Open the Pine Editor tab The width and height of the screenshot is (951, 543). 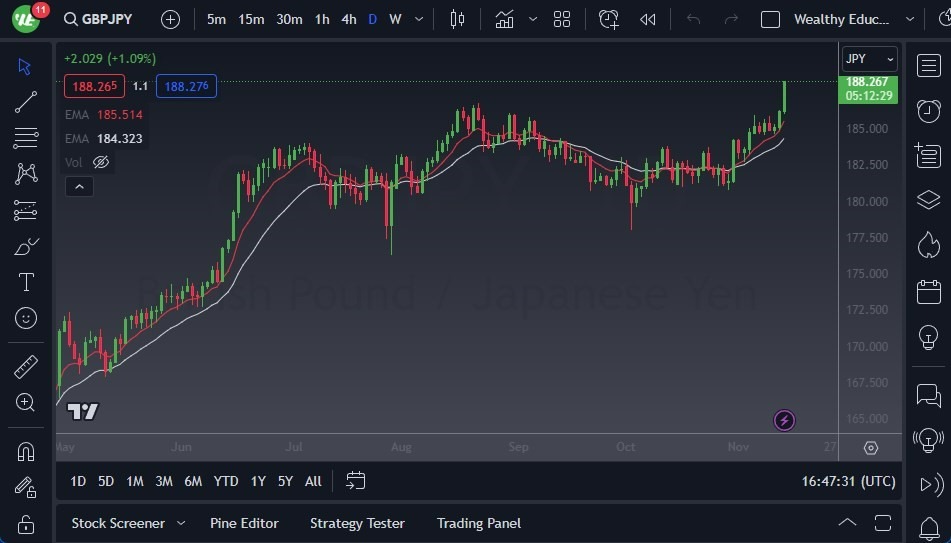[244, 523]
